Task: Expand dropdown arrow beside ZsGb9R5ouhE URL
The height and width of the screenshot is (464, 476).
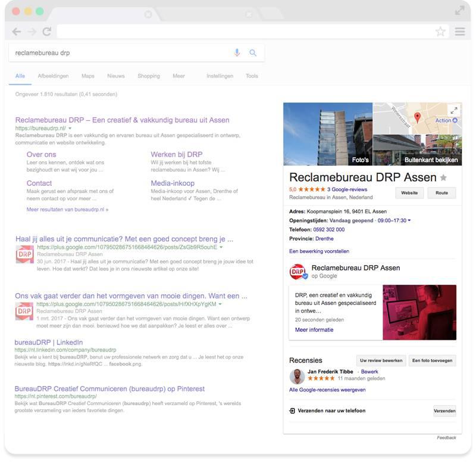Action: pyautogui.click(x=221, y=247)
